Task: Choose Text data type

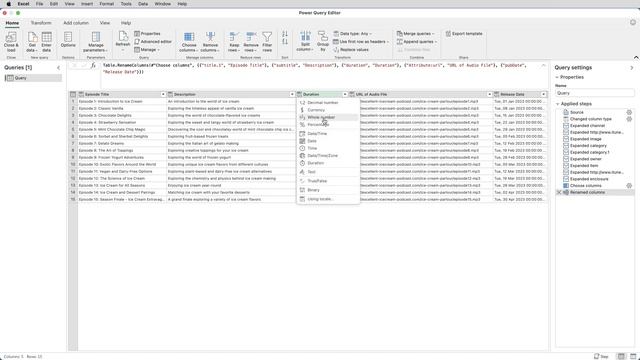Action: 328,172
